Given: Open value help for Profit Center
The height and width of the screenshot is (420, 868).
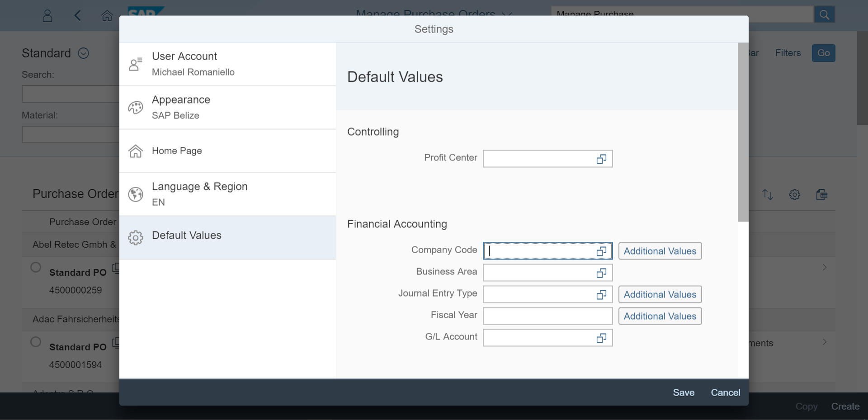Looking at the screenshot, I should (x=601, y=159).
